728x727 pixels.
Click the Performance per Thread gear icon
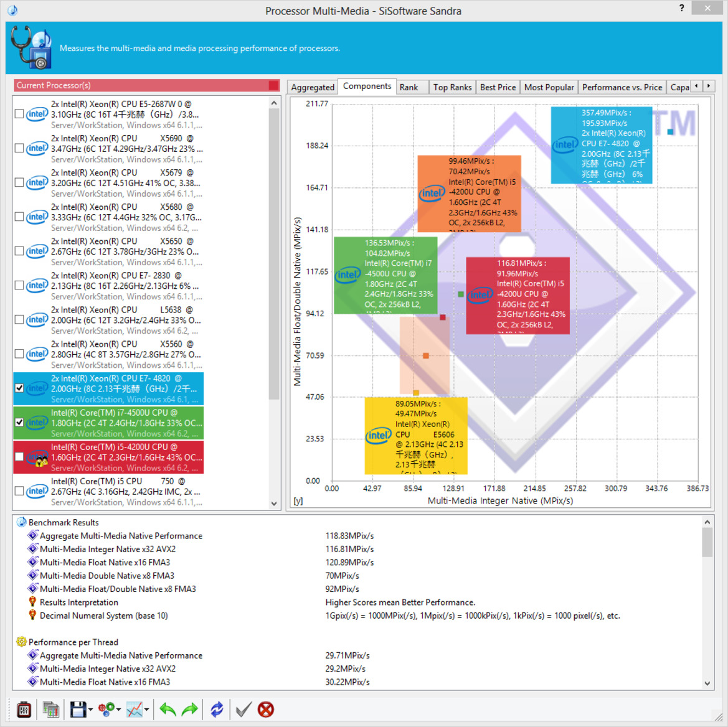21,642
